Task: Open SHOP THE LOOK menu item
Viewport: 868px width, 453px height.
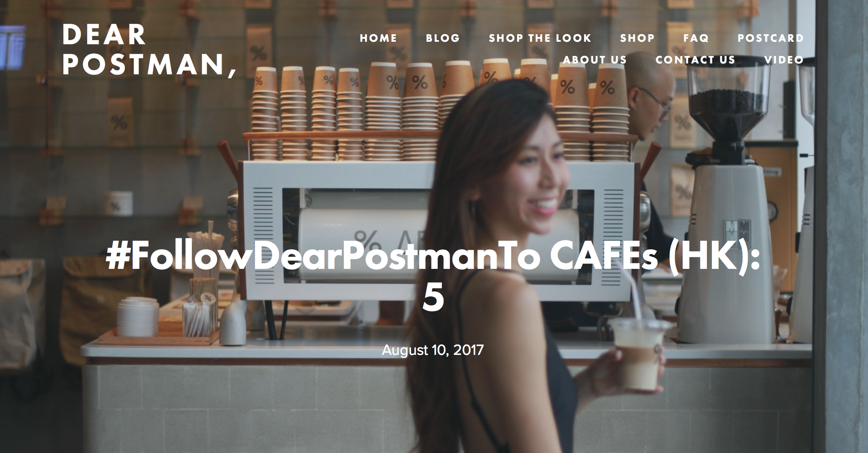Action: (x=540, y=38)
